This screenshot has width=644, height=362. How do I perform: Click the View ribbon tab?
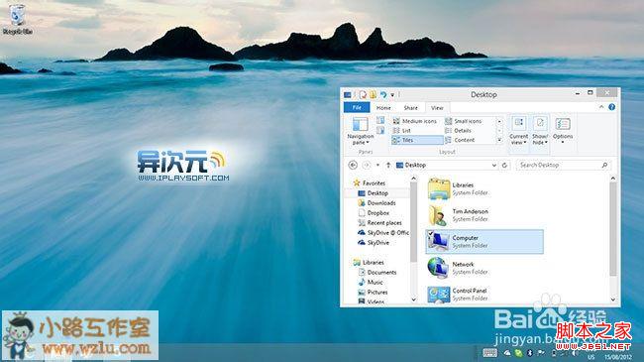(x=437, y=108)
